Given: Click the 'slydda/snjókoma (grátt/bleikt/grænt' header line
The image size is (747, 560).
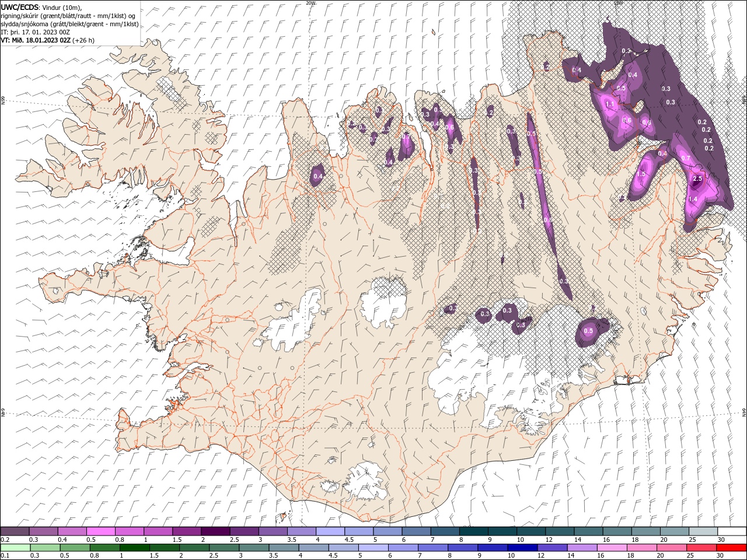Looking at the screenshot, I should pyautogui.click(x=70, y=24).
